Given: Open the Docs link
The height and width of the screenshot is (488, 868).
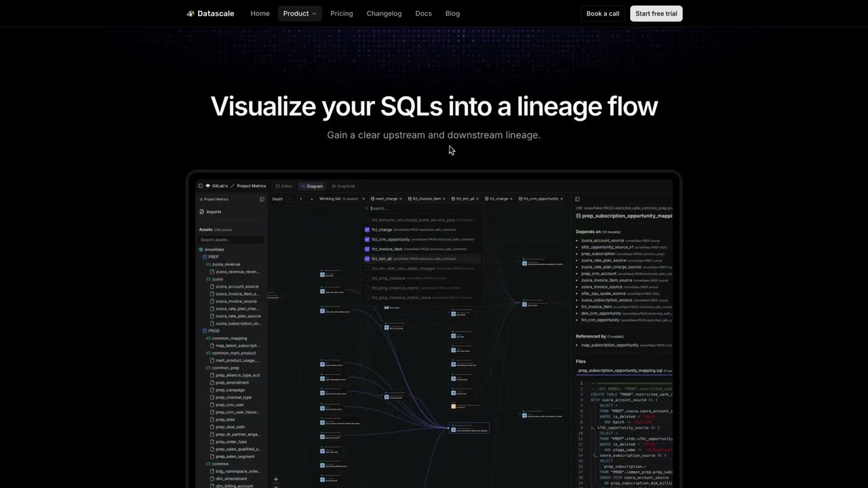Looking at the screenshot, I should [423, 14].
